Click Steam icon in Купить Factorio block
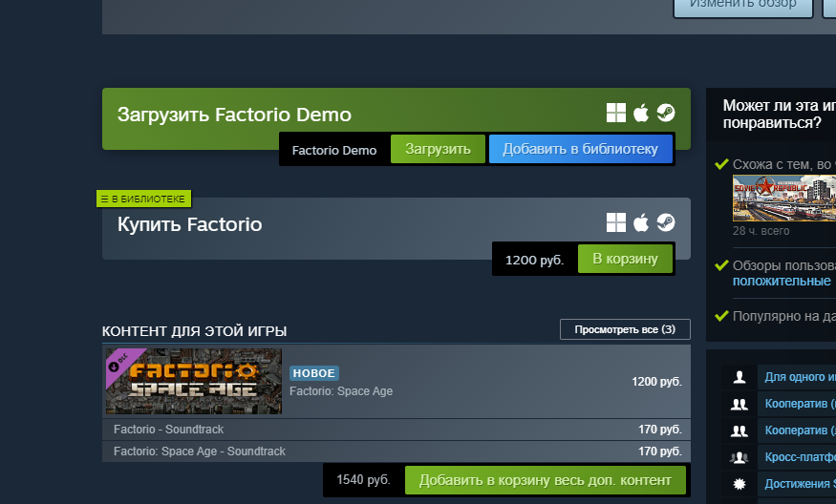This screenshot has height=504, width=836. tap(665, 222)
